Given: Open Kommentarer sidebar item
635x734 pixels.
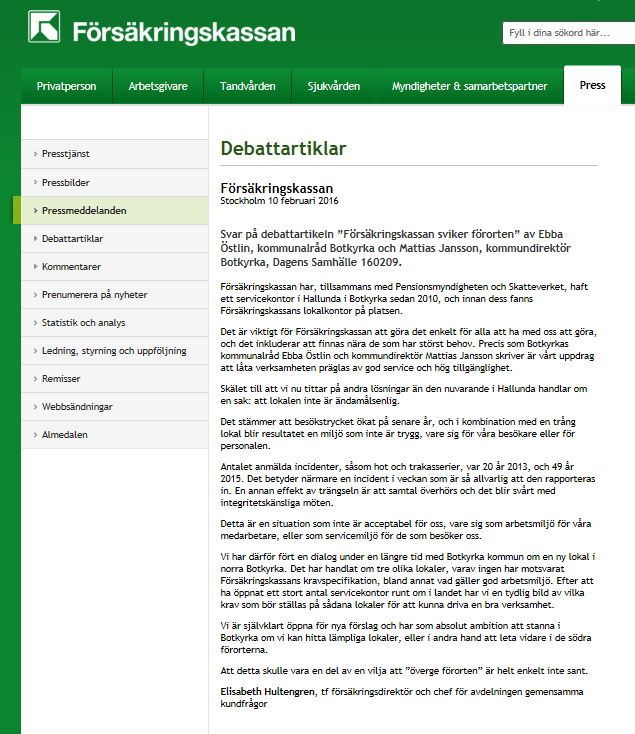Looking at the screenshot, I should 115,267.
